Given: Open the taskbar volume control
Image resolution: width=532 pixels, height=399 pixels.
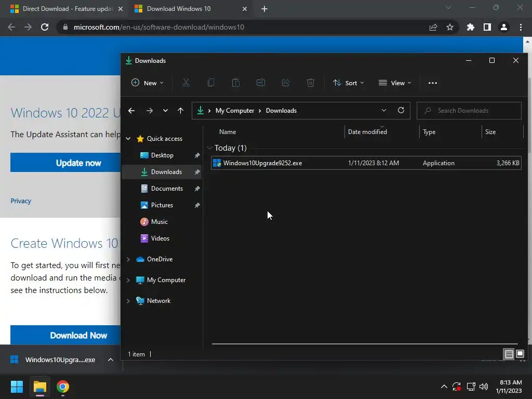Looking at the screenshot, I should click(484, 387).
